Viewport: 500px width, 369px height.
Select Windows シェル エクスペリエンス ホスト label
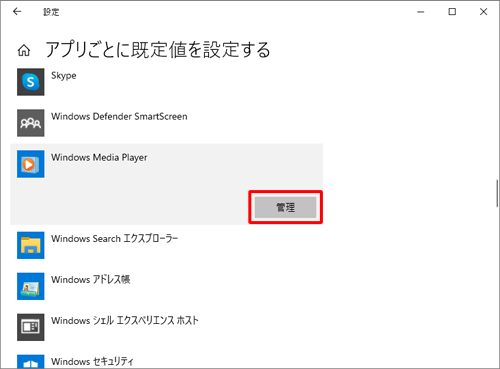(x=125, y=320)
